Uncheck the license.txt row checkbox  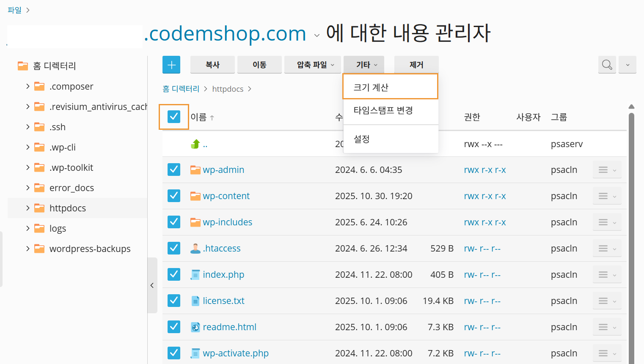(x=174, y=301)
